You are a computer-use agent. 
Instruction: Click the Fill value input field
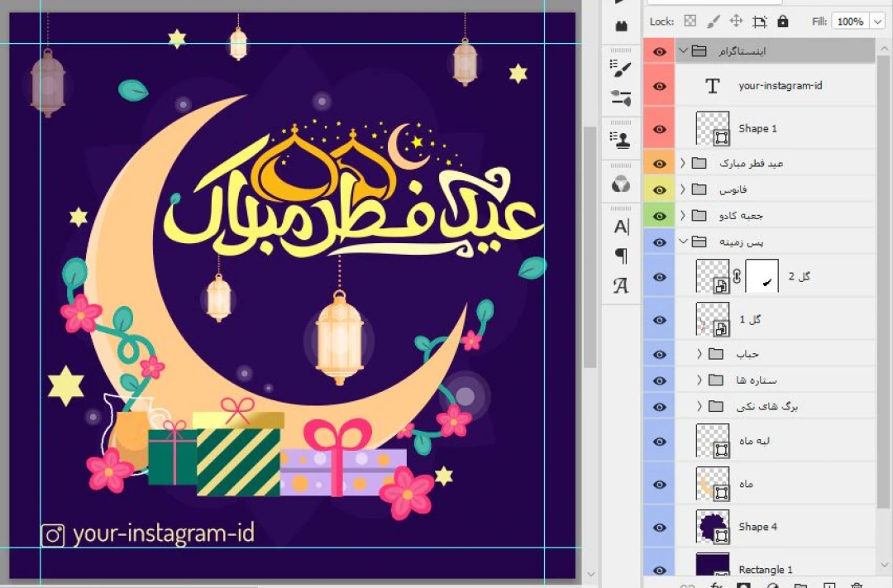tap(849, 22)
